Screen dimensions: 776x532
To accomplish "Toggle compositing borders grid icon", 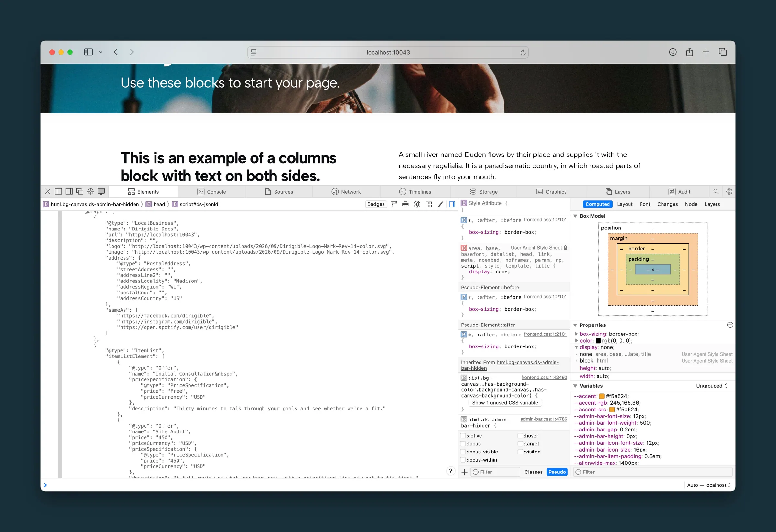I will coord(429,204).
